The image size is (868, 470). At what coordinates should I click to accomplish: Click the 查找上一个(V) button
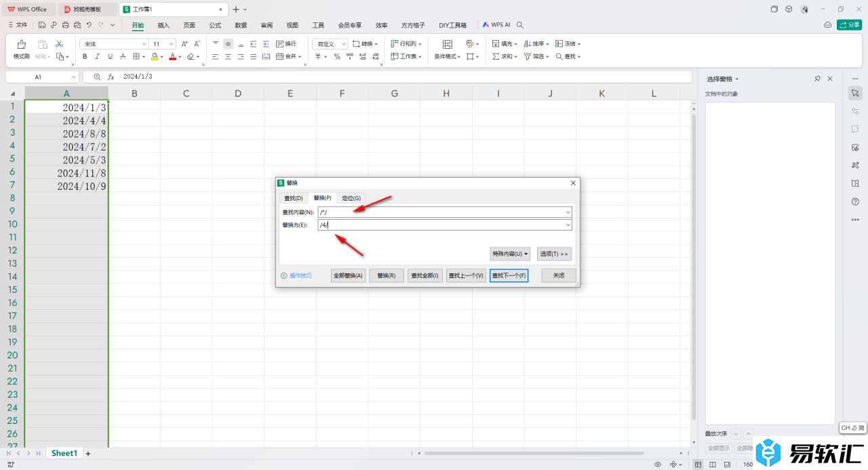point(466,276)
